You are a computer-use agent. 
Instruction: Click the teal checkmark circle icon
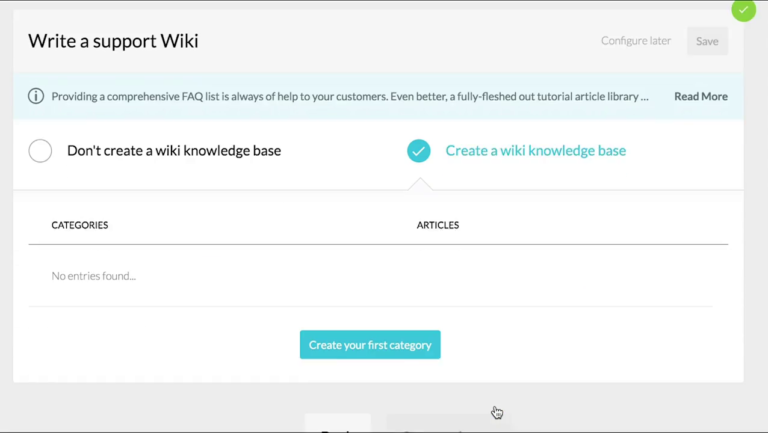point(418,151)
